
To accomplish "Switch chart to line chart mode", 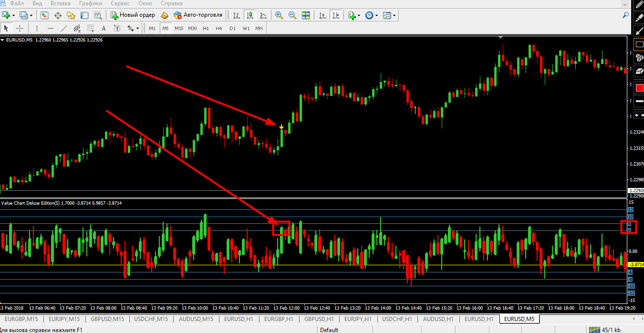I will pyautogui.click(x=263, y=15).
